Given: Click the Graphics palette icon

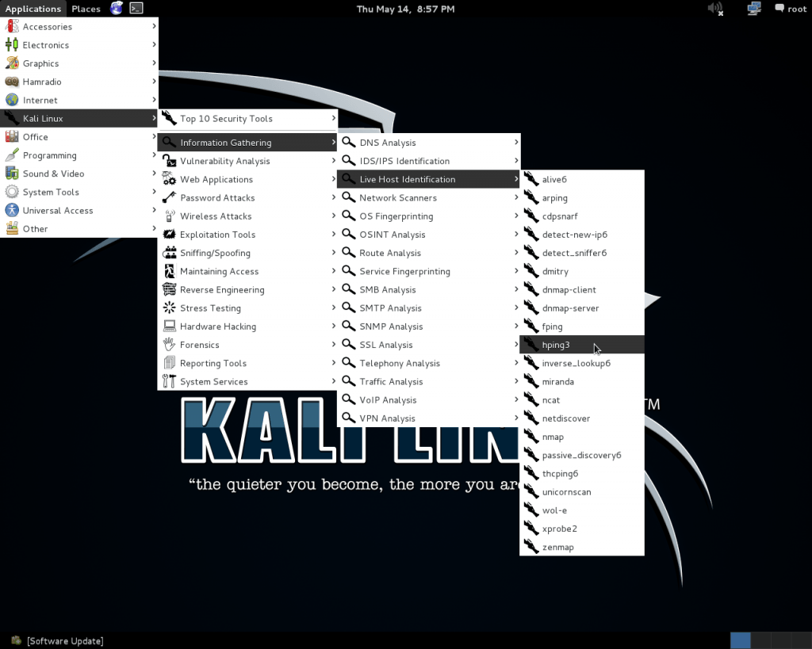Looking at the screenshot, I should (12, 63).
